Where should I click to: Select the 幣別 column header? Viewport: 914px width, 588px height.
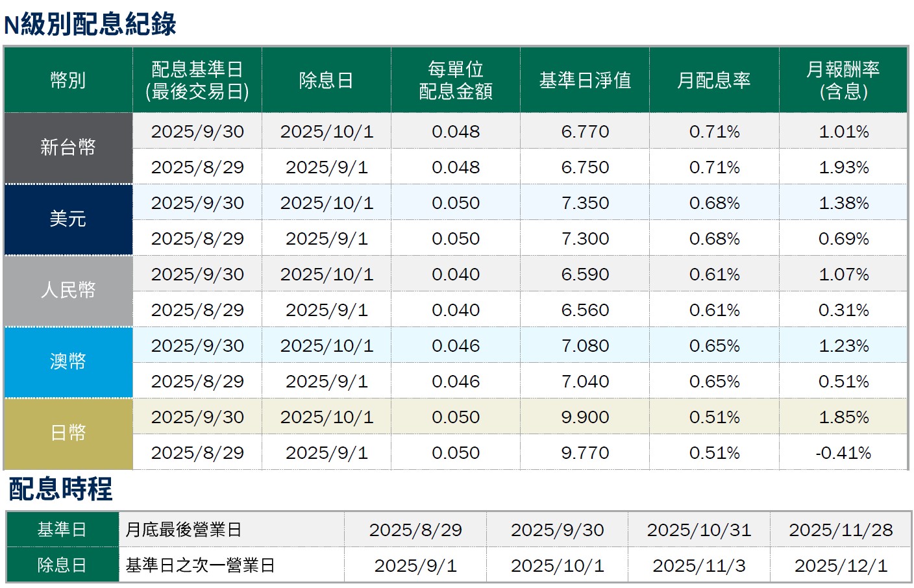(68, 80)
